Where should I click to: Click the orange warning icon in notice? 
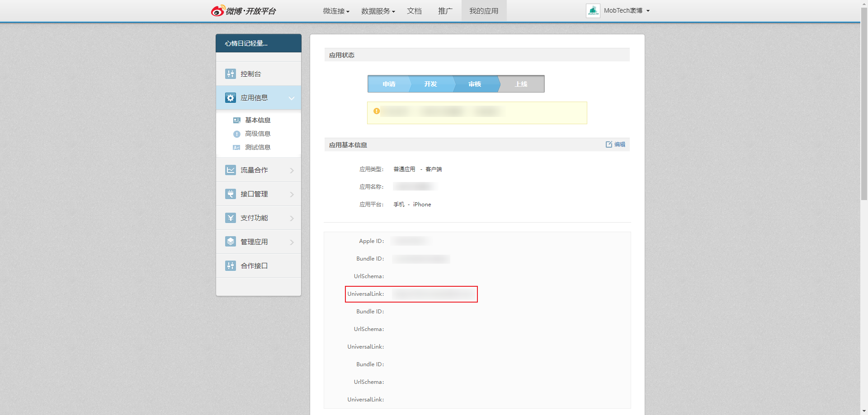tap(377, 111)
